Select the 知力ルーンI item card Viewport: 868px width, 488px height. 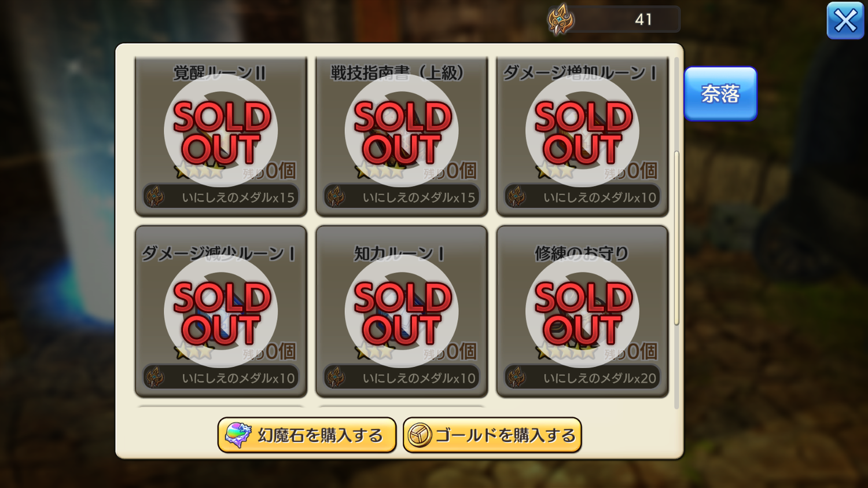[402, 311]
